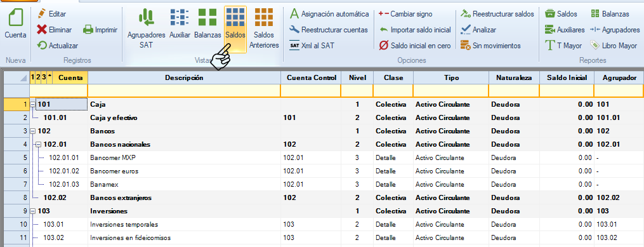Click the Tipo filter field
644x247 pixels.
451,90
